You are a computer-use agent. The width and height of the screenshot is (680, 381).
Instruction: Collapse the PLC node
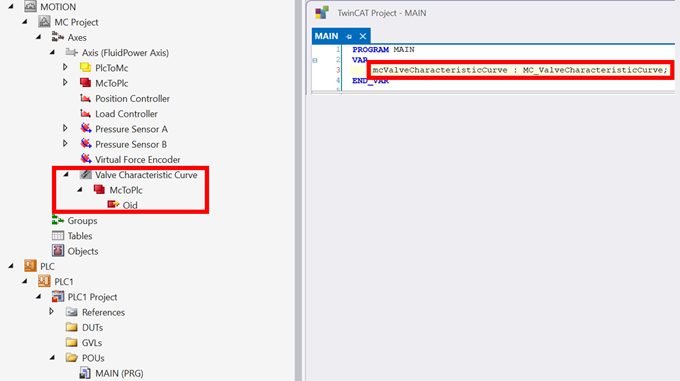11,266
